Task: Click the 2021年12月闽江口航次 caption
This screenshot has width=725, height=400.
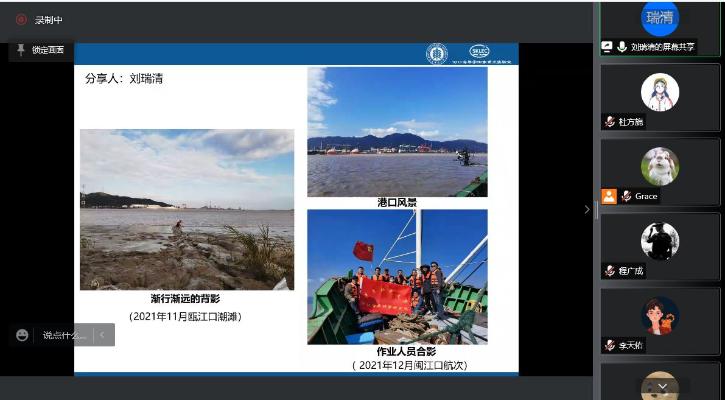Action: pyautogui.click(x=410, y=365)
